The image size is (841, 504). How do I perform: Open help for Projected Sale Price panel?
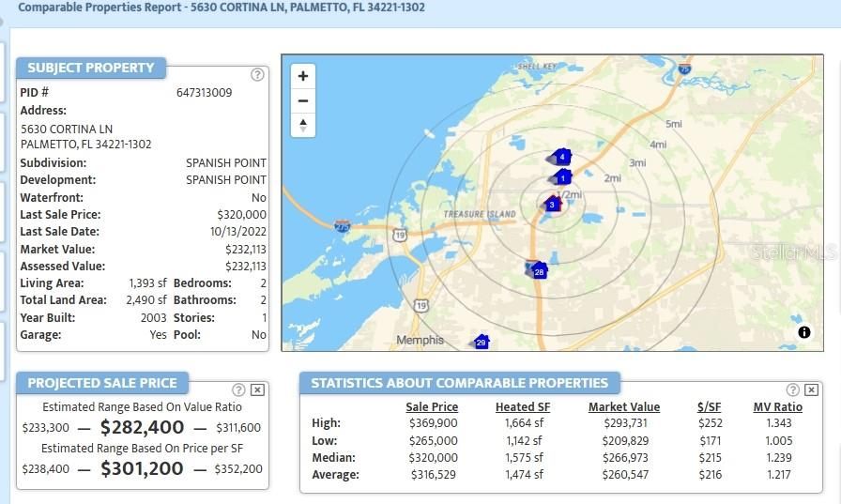pyautogui.click(x=238, y=389)
